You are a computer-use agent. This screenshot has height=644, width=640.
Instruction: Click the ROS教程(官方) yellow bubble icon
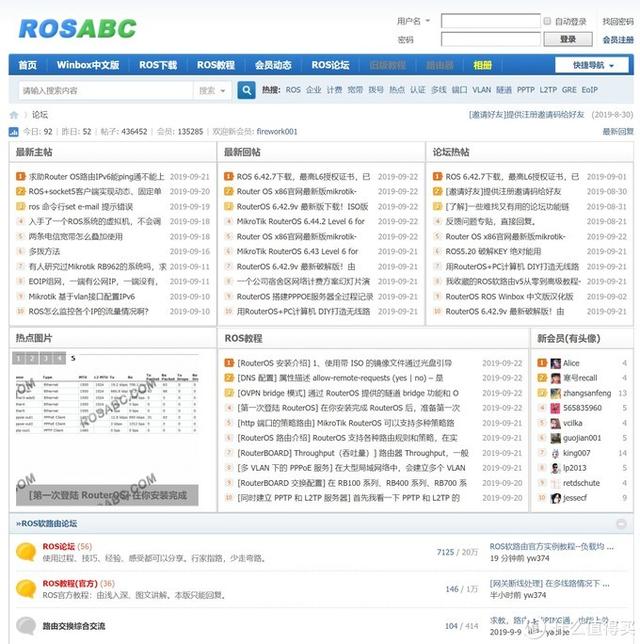[x=26, y=589]
